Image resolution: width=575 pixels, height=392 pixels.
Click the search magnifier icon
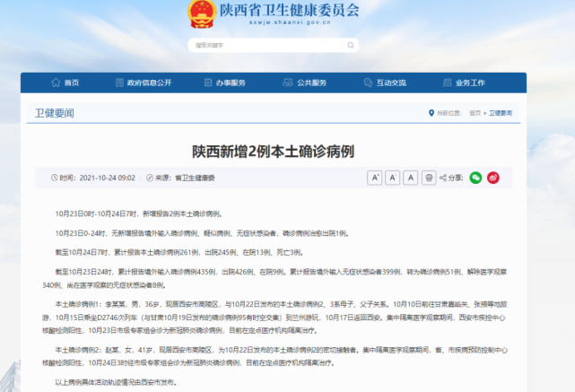point(351,45)
